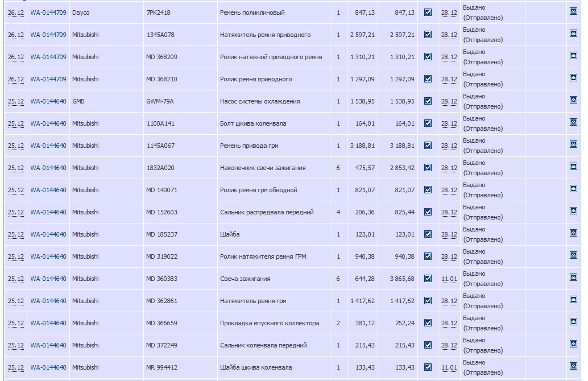
Task: Click the 28.12 date in the 1832A020 row
Action: 449,168
